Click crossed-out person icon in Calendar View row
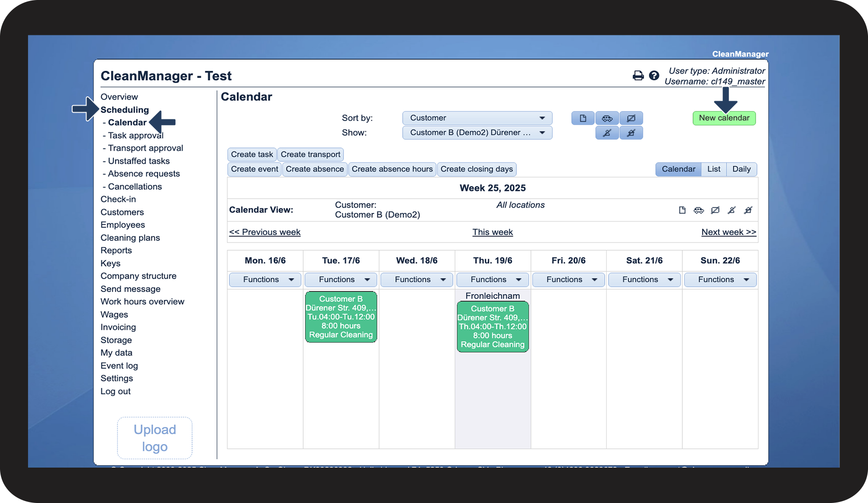Screen dimensions: 868x503 click(731, 210)
